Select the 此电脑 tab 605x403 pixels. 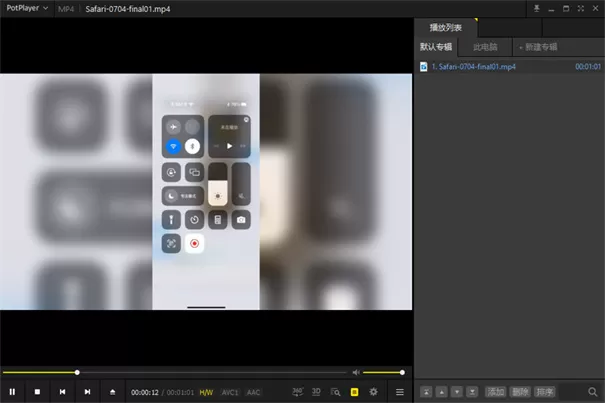tap(485, 47)
